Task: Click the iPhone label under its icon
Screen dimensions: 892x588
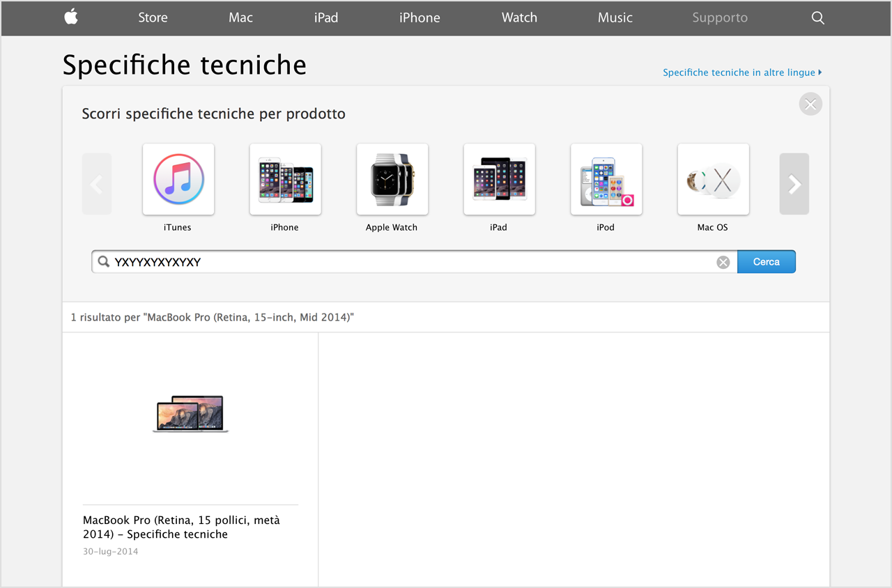Action: (284, 227)
